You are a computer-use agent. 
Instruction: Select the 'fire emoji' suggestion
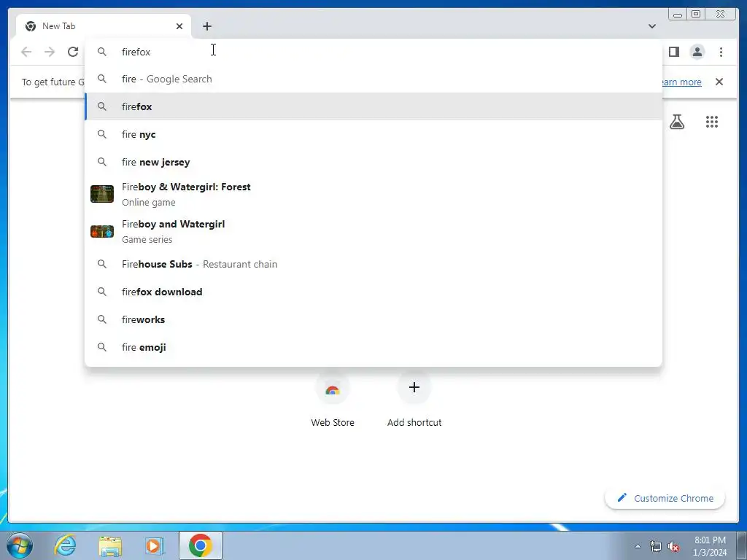coord(373,347)
